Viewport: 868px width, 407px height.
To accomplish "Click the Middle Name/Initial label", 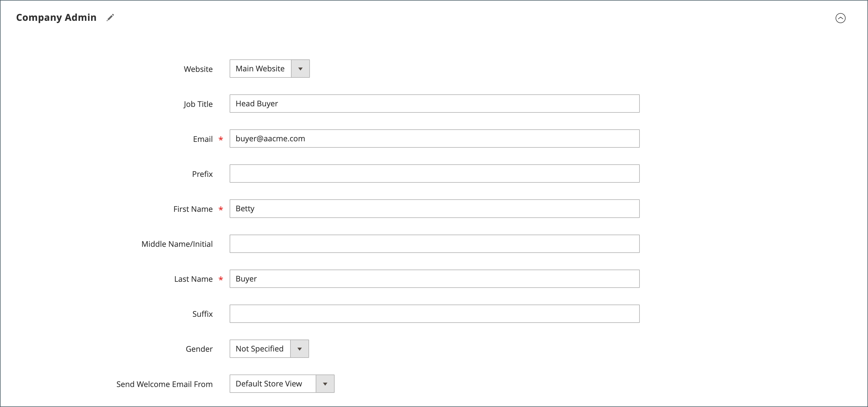I will pos(177,244).
